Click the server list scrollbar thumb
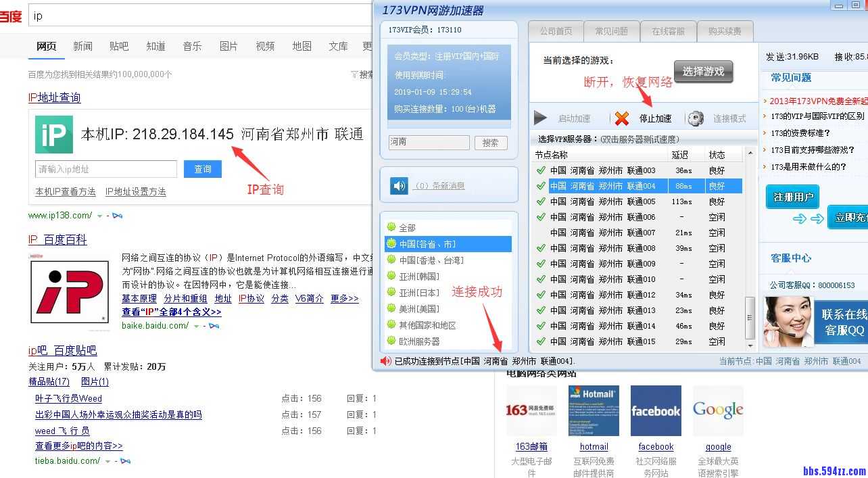Image resolution: width=868 pixels, height=478 pixels. (x=749, y=318)
